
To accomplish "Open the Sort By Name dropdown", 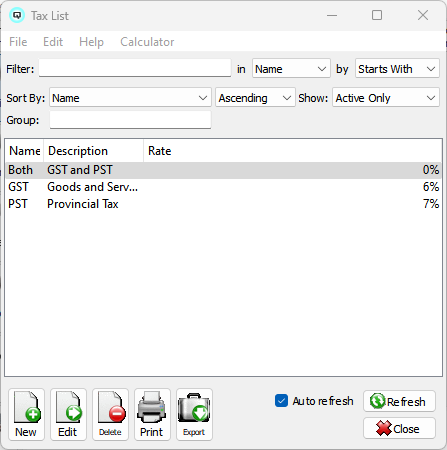I will click(130, 97).
